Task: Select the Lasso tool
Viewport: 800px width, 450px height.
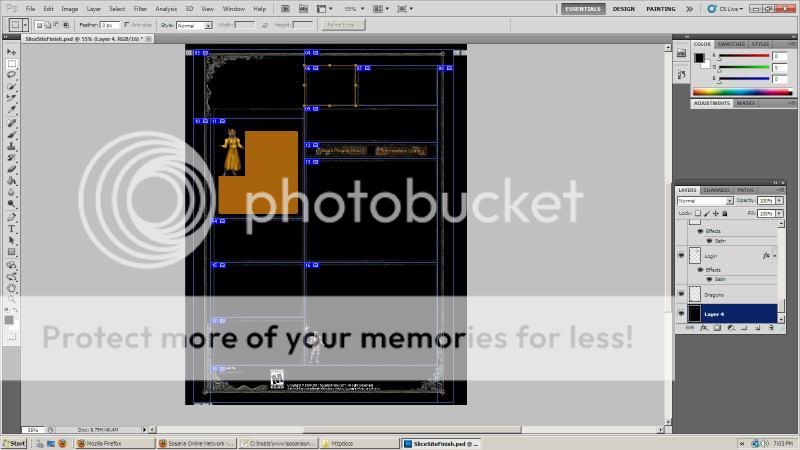Action: pos(11,75)
